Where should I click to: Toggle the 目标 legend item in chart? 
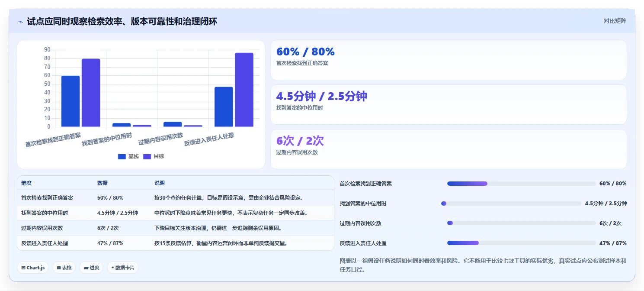pyautogui.click(x=154, y=156)
